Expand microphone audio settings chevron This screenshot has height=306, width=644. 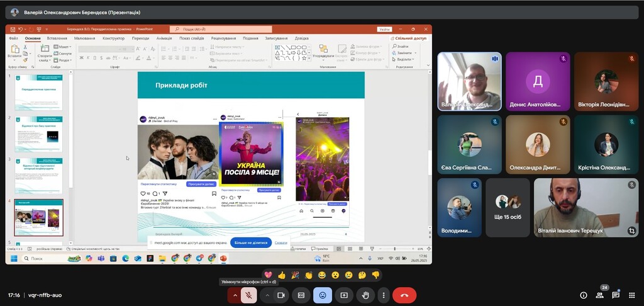point(235,295)
